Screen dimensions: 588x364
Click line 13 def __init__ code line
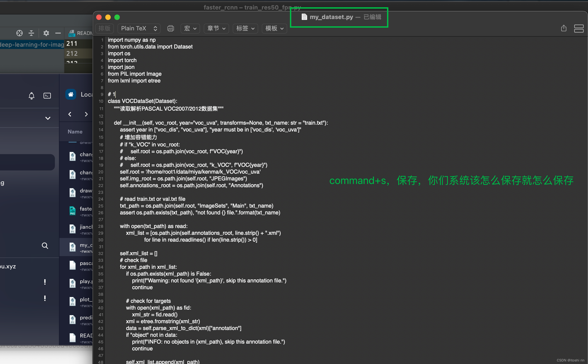click(221, 123)
